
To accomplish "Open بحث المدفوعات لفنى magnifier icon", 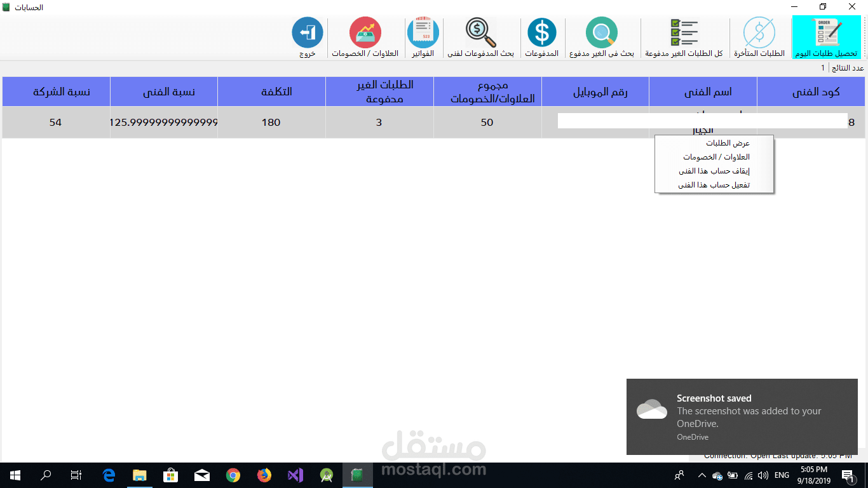I will pos(480,37).
